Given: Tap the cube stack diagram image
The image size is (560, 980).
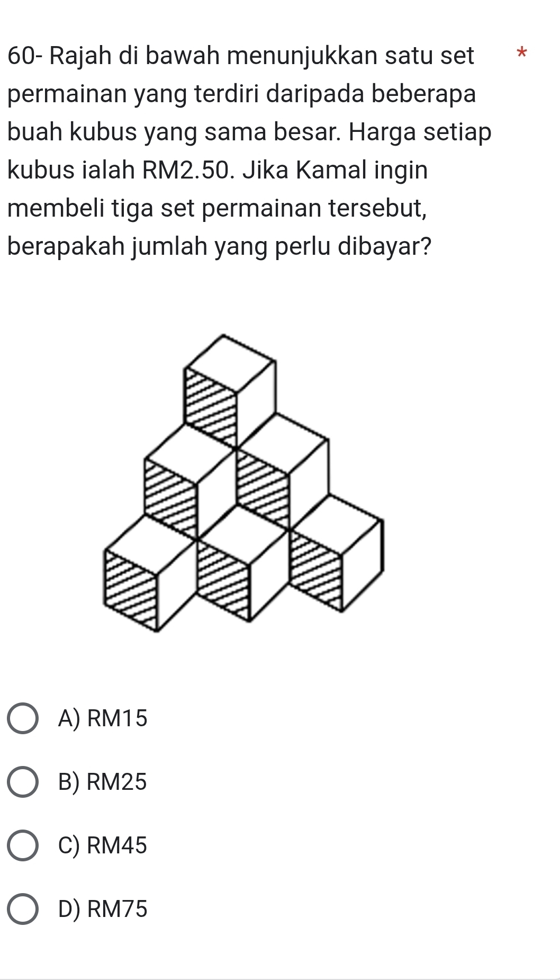Looking at the screenshot, I should pos(242,483).
